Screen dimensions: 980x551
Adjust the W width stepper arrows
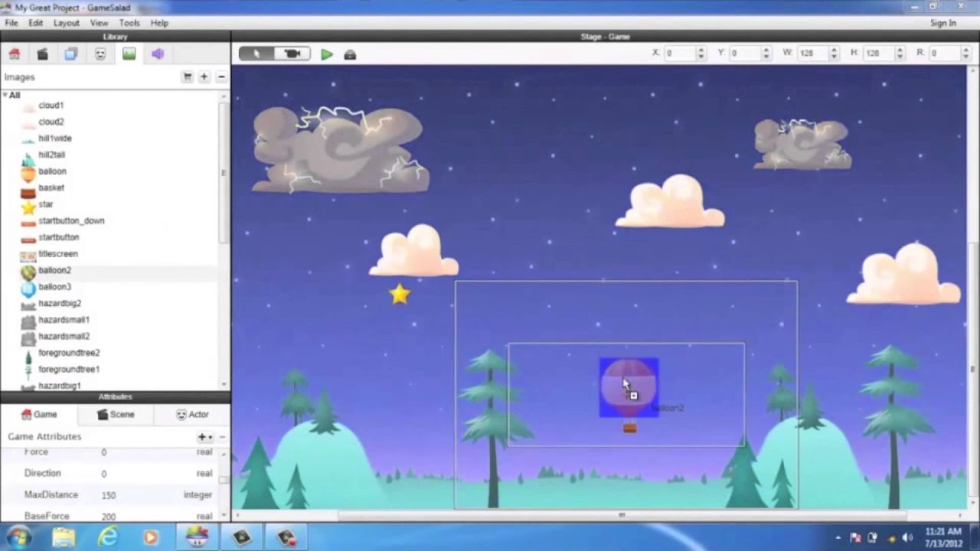832,53
